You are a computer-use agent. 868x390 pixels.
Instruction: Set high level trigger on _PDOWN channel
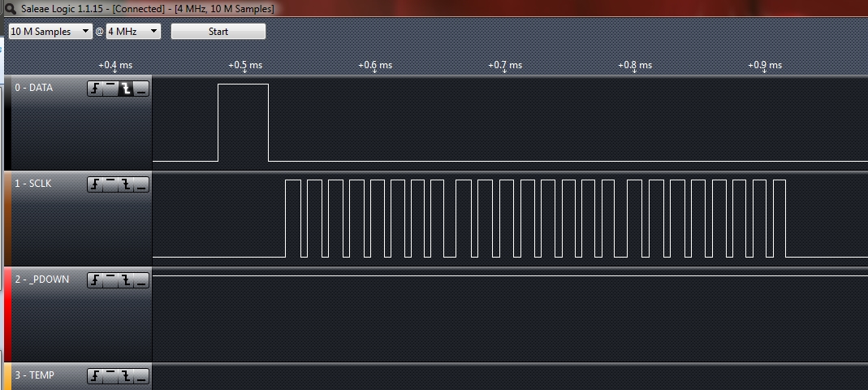pos(110,280)
